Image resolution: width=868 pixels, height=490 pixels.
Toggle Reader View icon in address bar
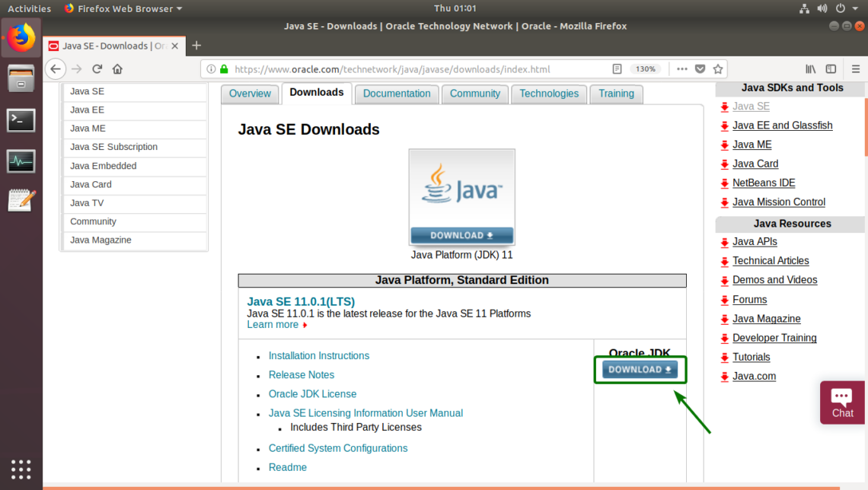click(x=617, y=69)
